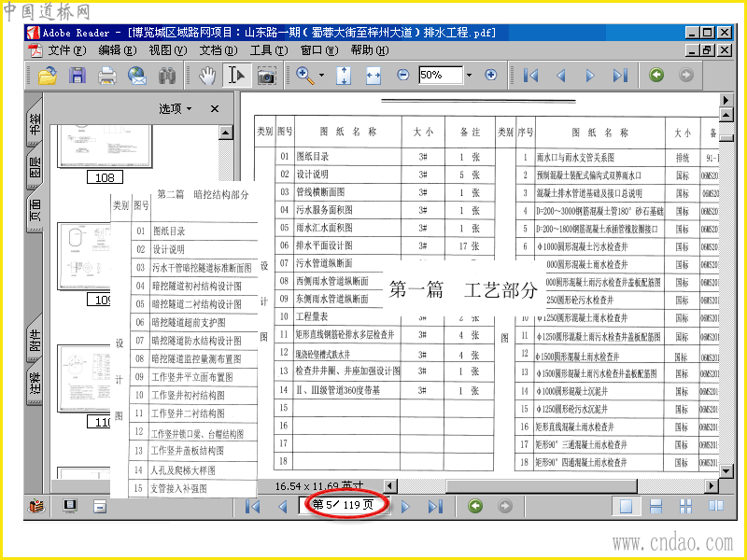
Task: Click the Zoom Out minus button
Action: (403, 75)
